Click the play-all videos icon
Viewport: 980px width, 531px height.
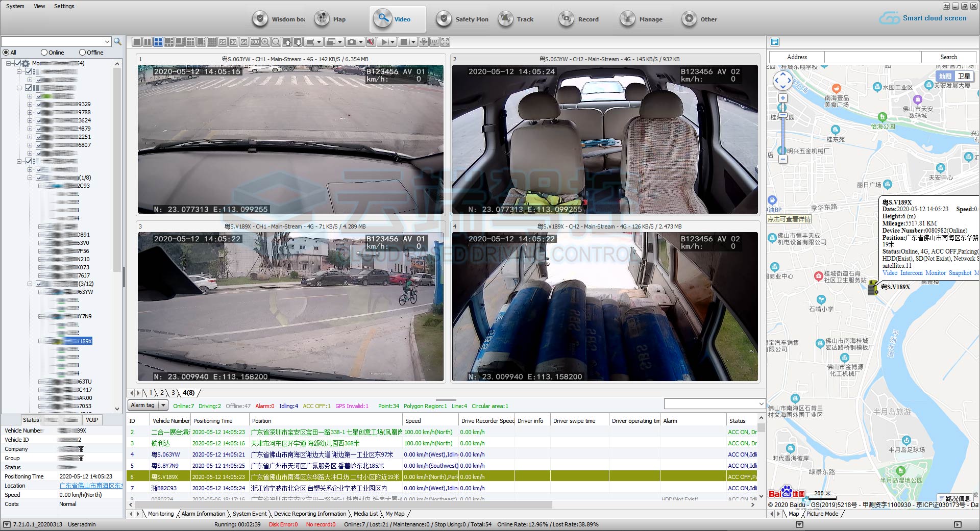[x=384, y=42]
